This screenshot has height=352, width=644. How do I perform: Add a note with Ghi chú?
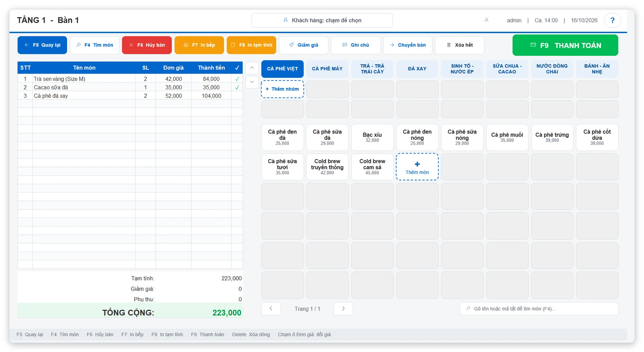356,45
